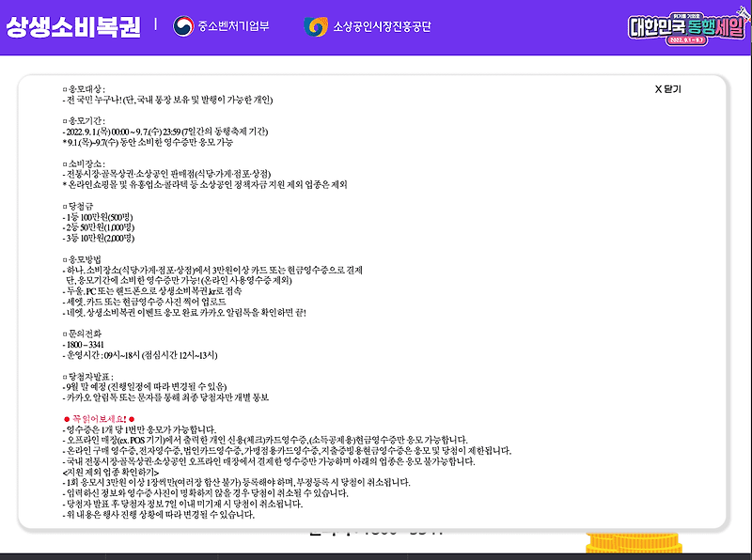Click the 전통시장·골목상권·소상공인 판매점 line
Screen dimensions: 752x560
(167, 174)
